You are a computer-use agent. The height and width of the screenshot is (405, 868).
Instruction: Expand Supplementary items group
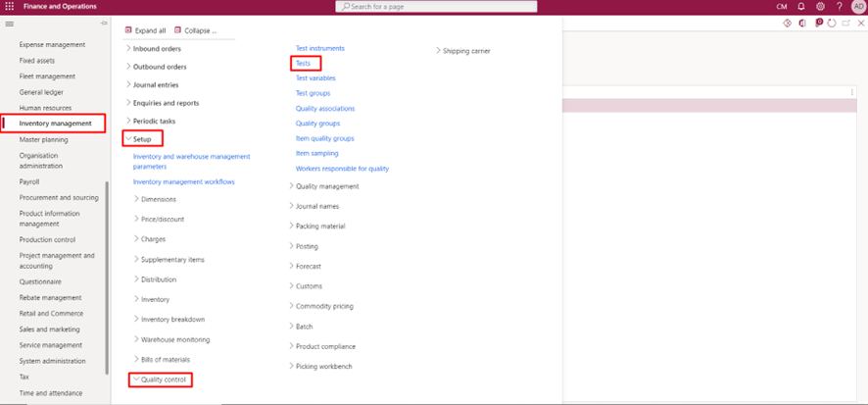(169, 259)
